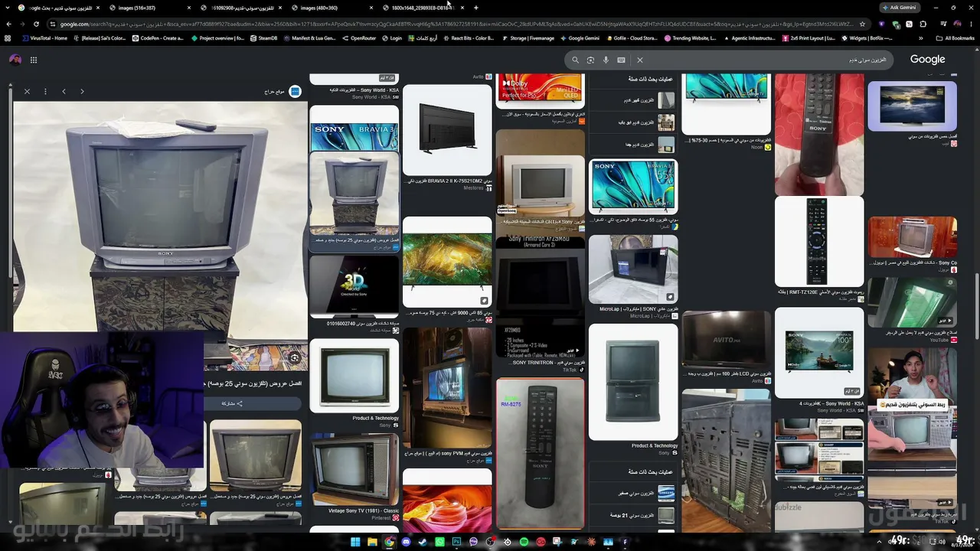Open Spotify from the taskbar
The width and height of the screenshot is (980, 551).
pyautogui.click(x=524, y=542)
